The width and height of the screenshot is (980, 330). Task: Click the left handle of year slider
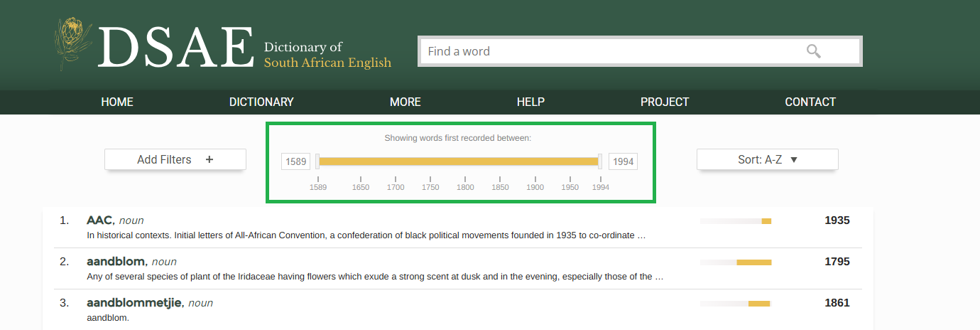[317, 161]
